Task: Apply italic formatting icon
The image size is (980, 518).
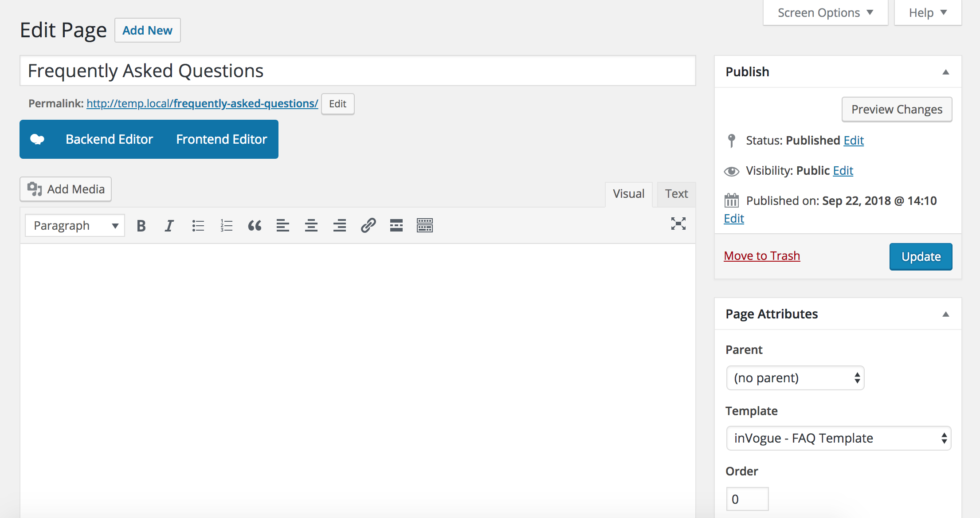Action: [x=169, y=226]
